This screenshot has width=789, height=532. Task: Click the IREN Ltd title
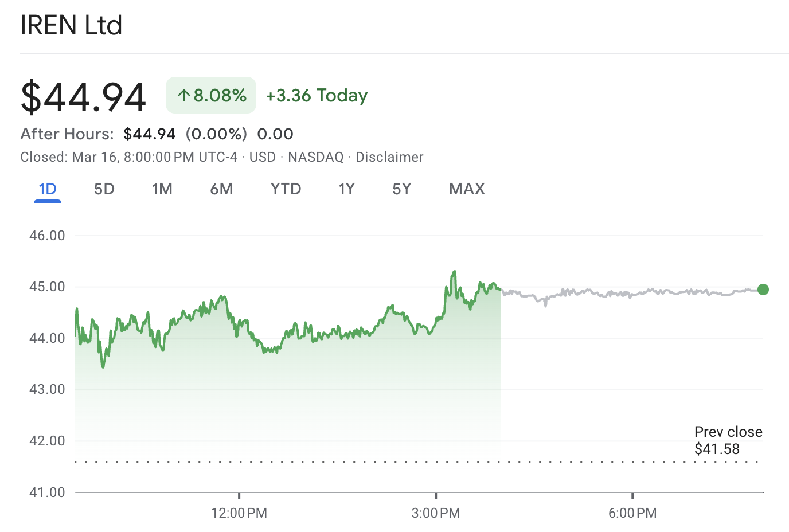(72, 25)
